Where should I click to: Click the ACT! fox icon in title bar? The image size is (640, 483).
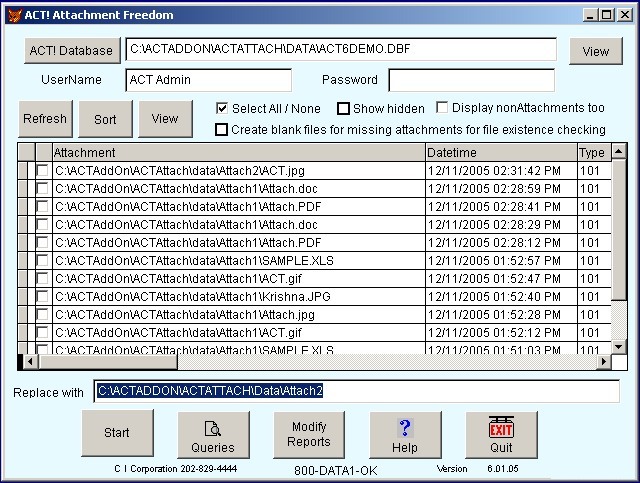click(x=15, y=16)
